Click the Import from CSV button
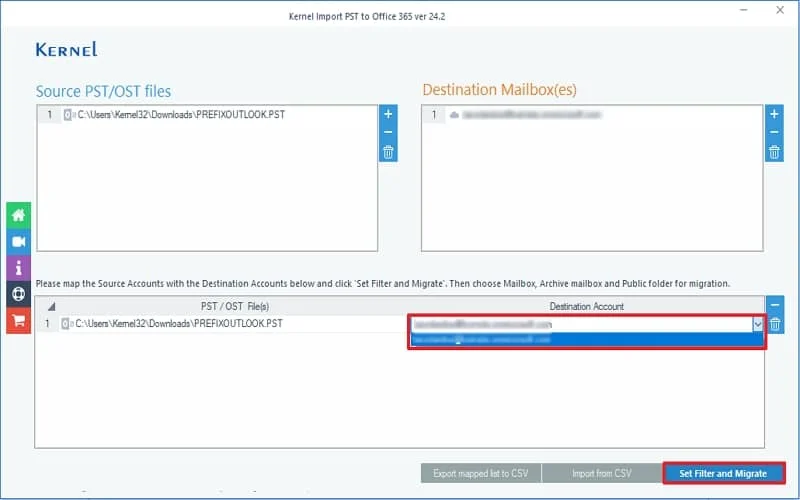800x500 pixels. 602,473
